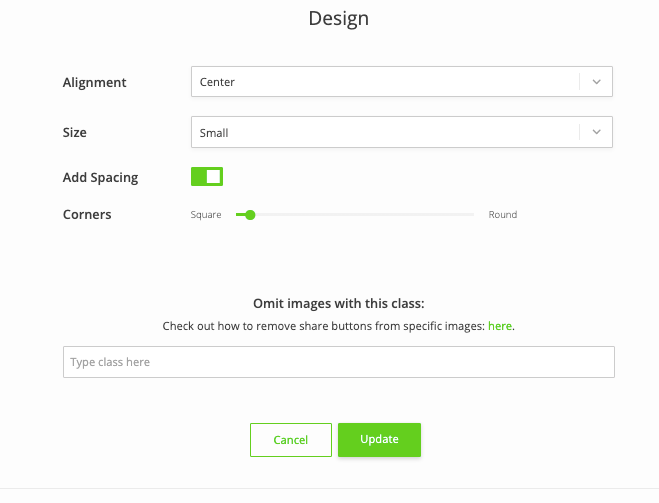Click the Cancel button

pos(291,440)
